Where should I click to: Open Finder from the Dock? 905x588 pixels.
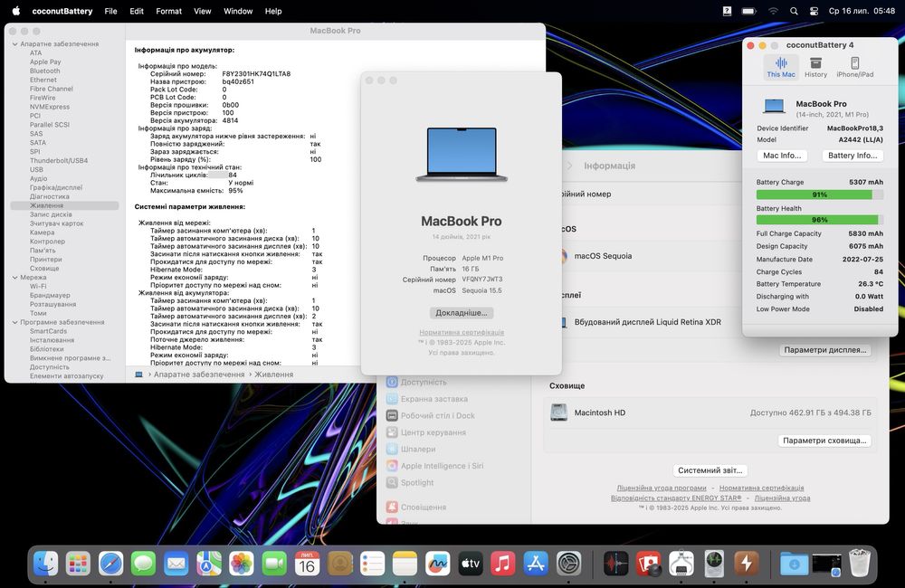(x=45, y=564)
